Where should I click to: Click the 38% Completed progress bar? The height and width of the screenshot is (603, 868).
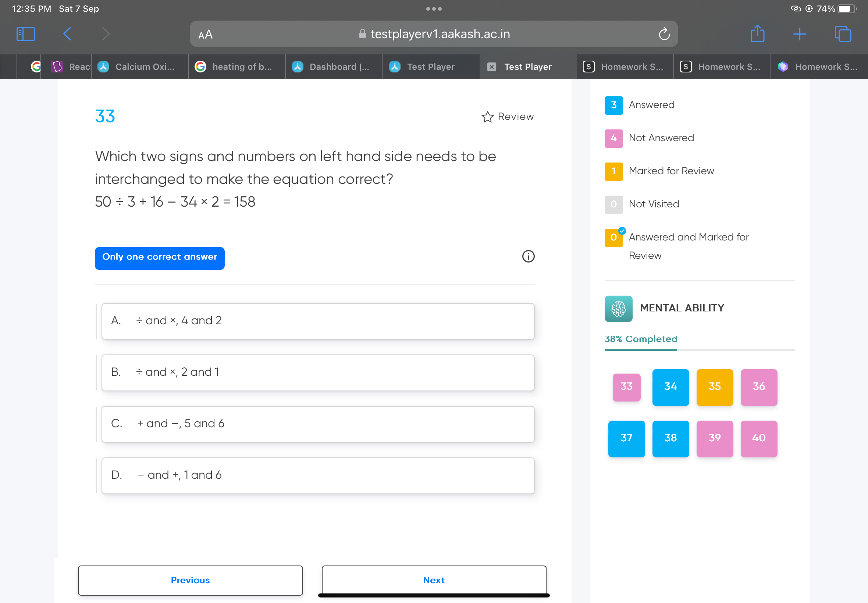[700, 350]
